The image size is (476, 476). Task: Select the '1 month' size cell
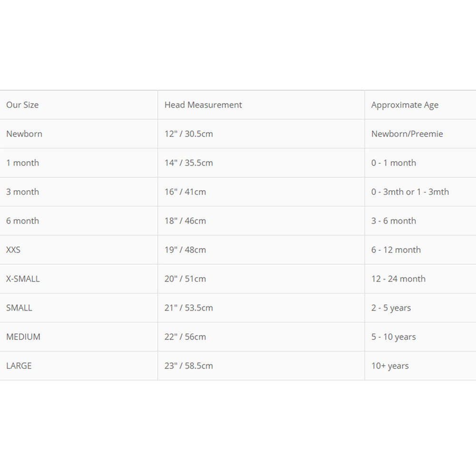click(22, 163)
